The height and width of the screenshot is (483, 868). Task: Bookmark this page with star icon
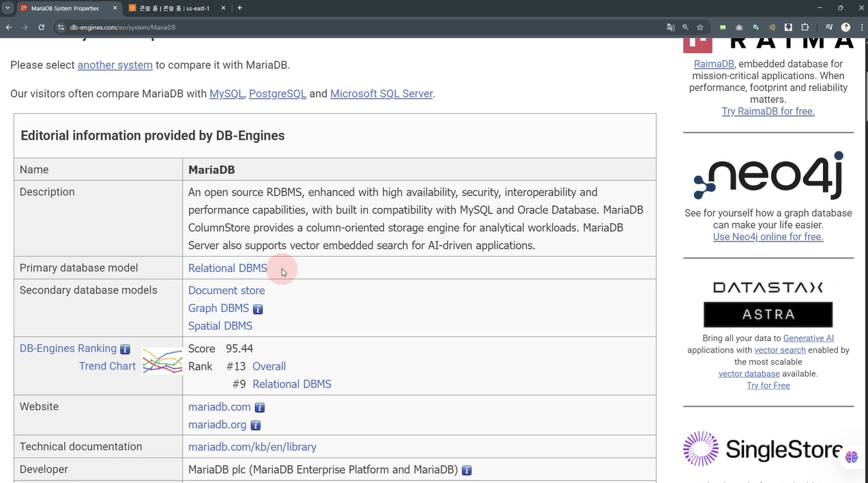tap(700, 27)
